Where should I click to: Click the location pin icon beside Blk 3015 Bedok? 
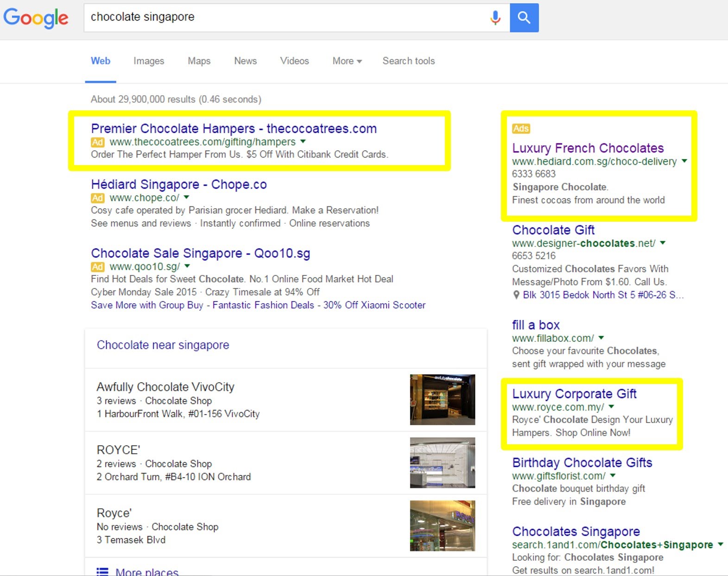pyautogui.click(x=516, y=295)
